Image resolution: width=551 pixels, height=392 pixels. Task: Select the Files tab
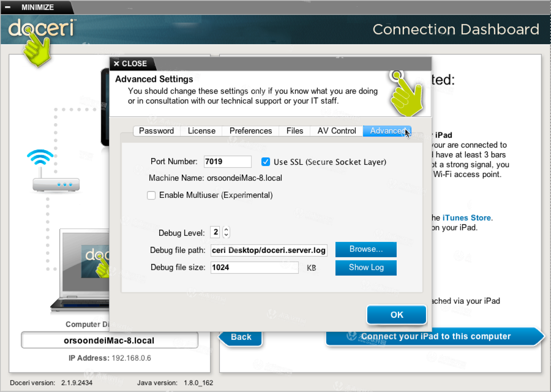(294, 131)
